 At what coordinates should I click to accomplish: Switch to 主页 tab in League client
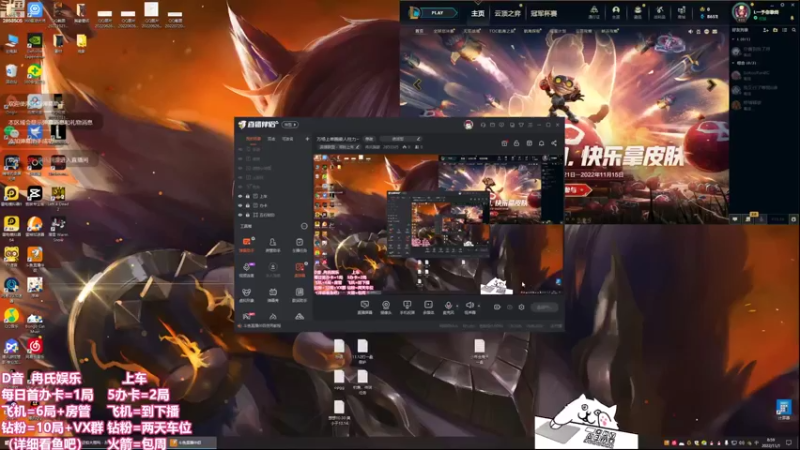[x=478, y=13]
